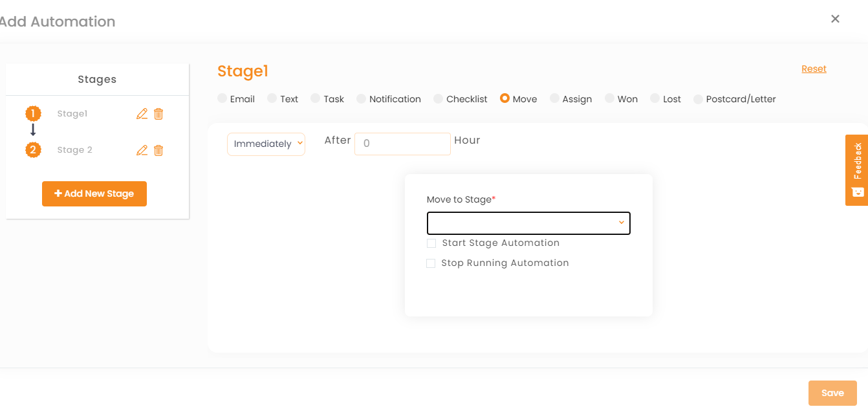Tick the Stop Running Automation checkbox

click(x=431, y=263)
